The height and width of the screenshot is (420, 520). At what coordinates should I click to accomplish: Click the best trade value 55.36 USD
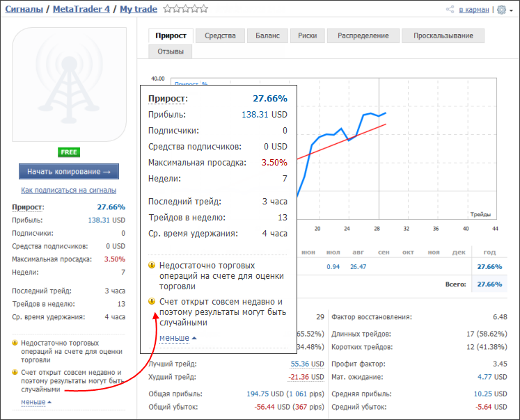(307, 364)
